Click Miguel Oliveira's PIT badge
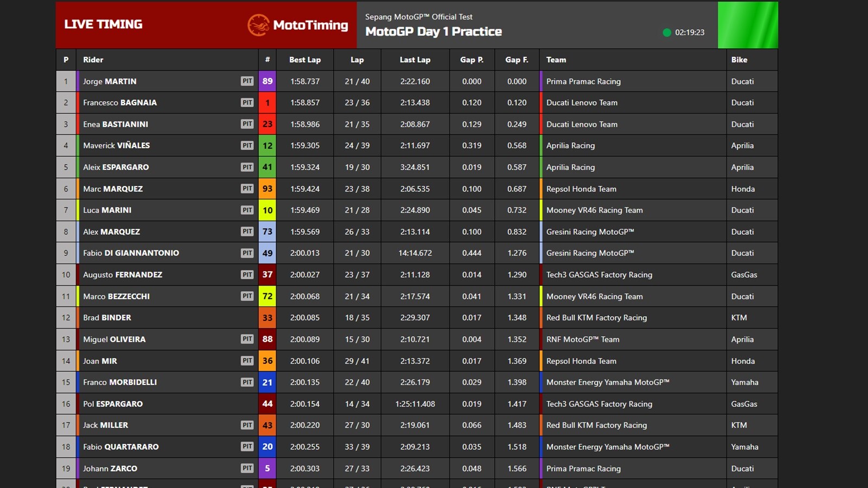 247,339
